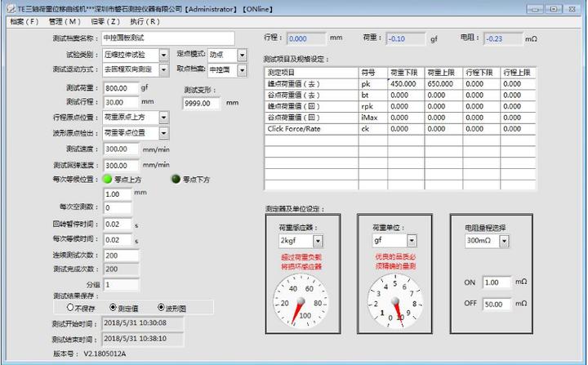
Task: Click the test end time 2018/5/31 10:38:10
Action: (142, 339)
